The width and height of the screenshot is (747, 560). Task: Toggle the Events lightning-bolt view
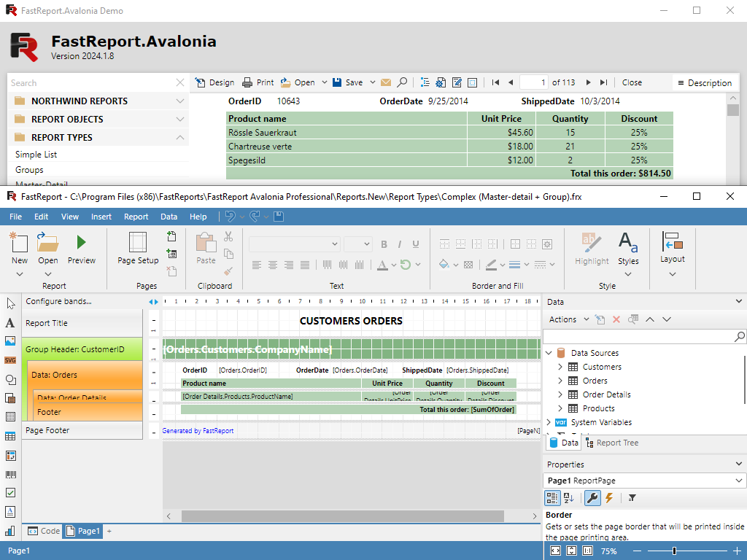pos(609,498)
